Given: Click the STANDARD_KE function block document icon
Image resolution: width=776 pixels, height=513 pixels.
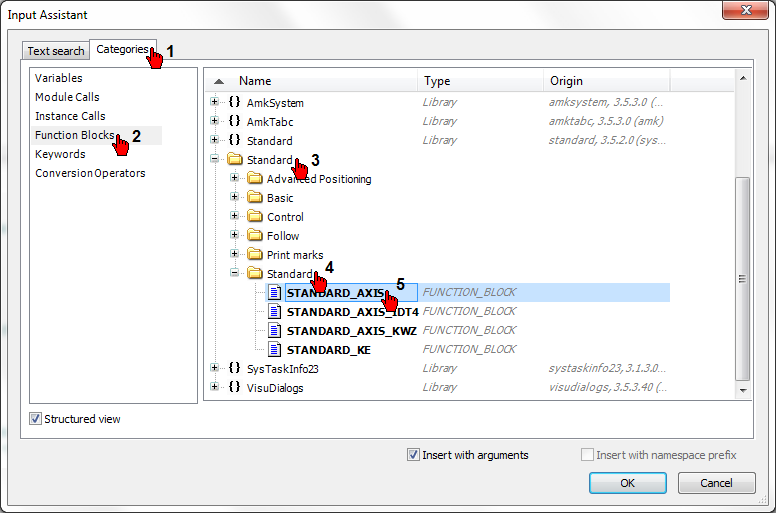Looking at the screenshot, I should (275, 349).
